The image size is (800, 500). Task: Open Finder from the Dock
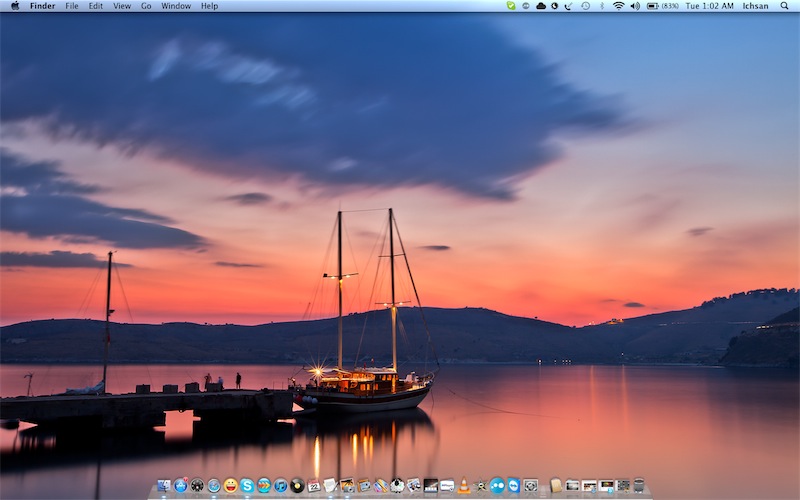pyautogui.click(x=164, y=485)
